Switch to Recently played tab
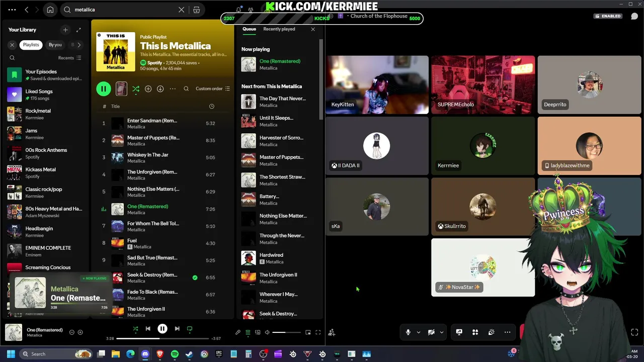This screenshot has height=362, width=644. [279, 29]
